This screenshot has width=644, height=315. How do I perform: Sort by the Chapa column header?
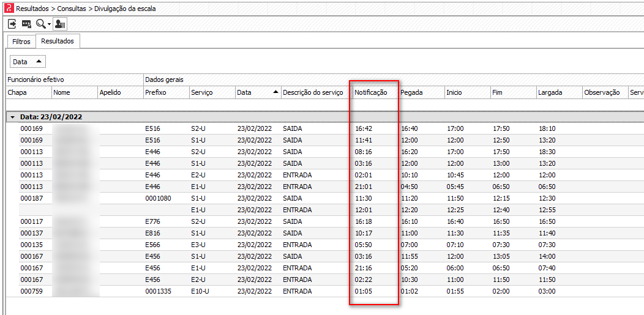[x=28, y=93]
